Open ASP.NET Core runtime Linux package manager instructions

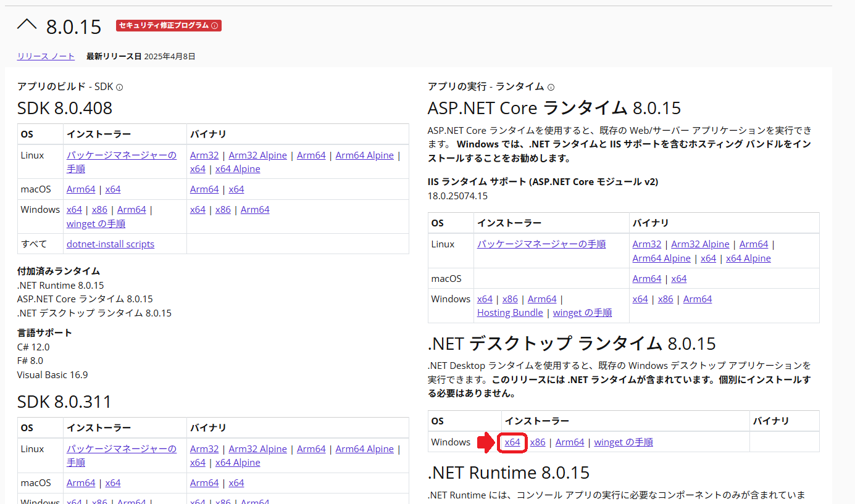(541, 244)
